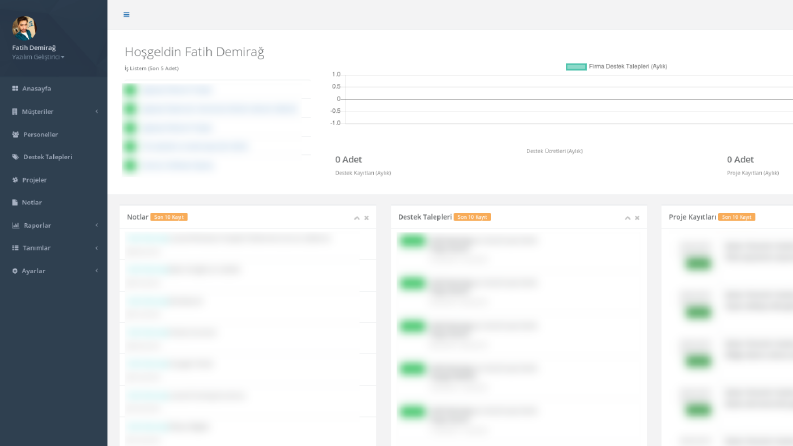Click the Ayarlar gear icon

coord(15,271)
